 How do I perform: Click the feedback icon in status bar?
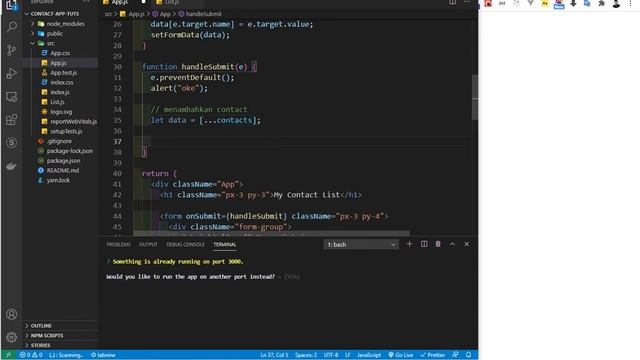(x=455, y=355)
